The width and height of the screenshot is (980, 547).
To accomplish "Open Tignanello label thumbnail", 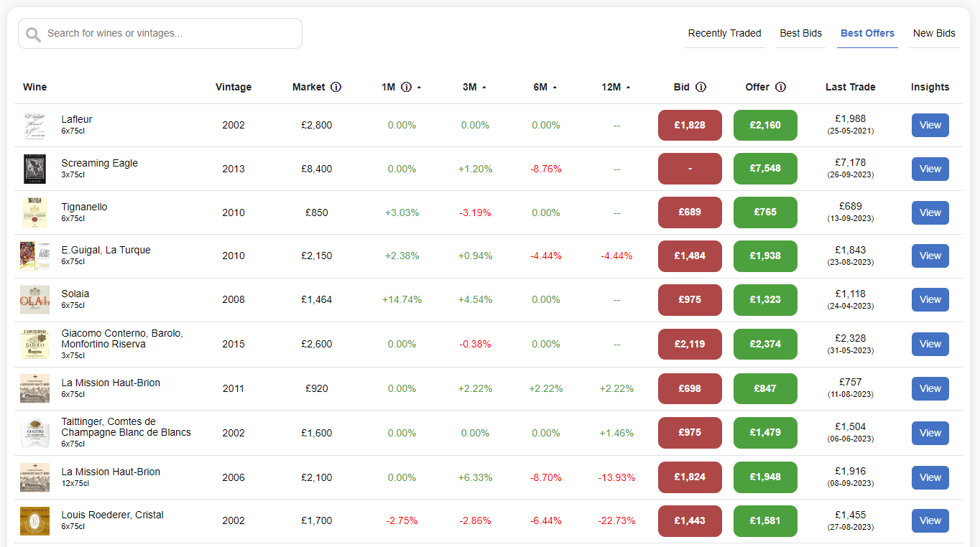I will point(34,212).
